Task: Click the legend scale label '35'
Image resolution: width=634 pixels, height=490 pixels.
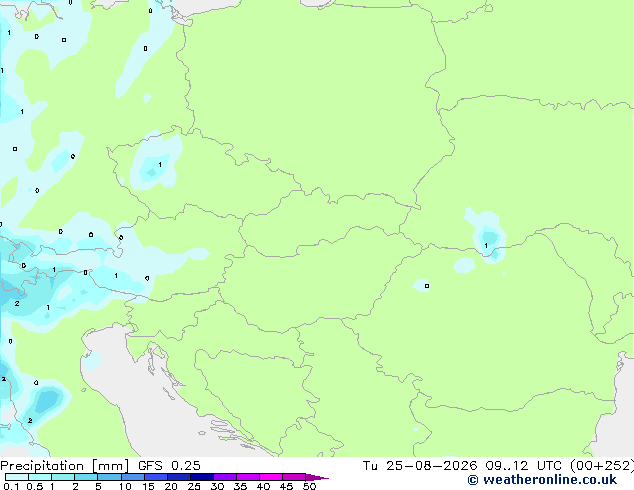Action: [240, 486]
